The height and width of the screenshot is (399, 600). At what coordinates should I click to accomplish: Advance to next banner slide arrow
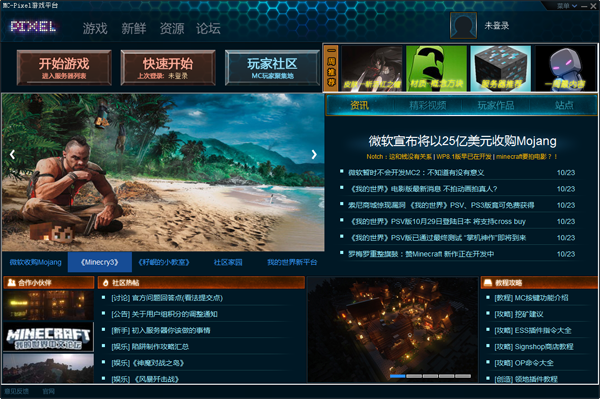(x=314, y=155)
